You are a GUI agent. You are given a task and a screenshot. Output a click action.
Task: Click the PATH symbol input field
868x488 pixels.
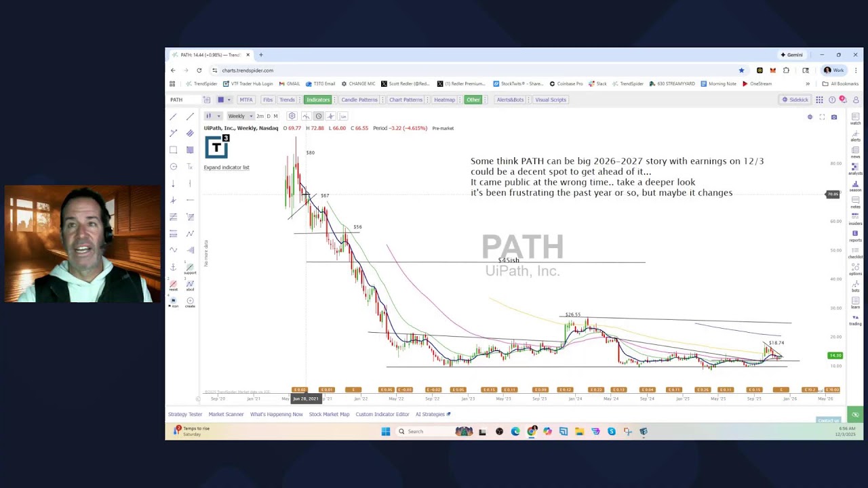[x=184, y=100]
